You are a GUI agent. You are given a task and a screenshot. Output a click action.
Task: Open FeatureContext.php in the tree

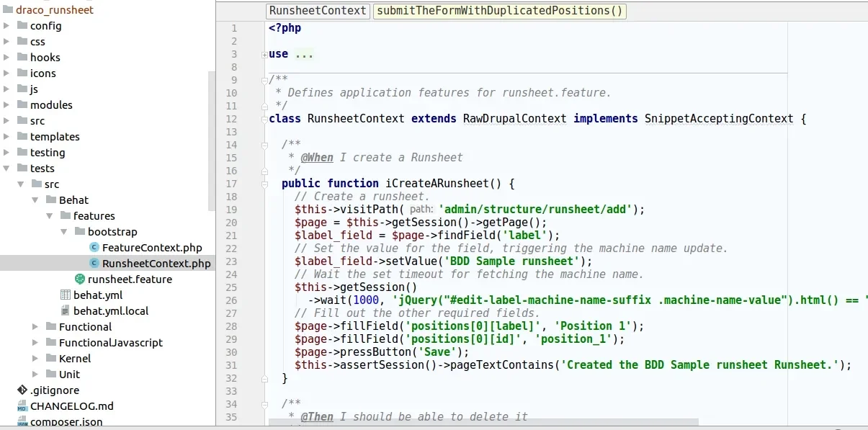point(152,247)
